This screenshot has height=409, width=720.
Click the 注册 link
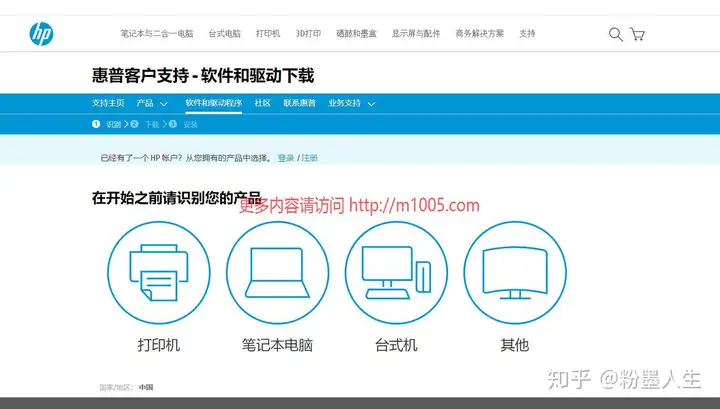point(309,158)
